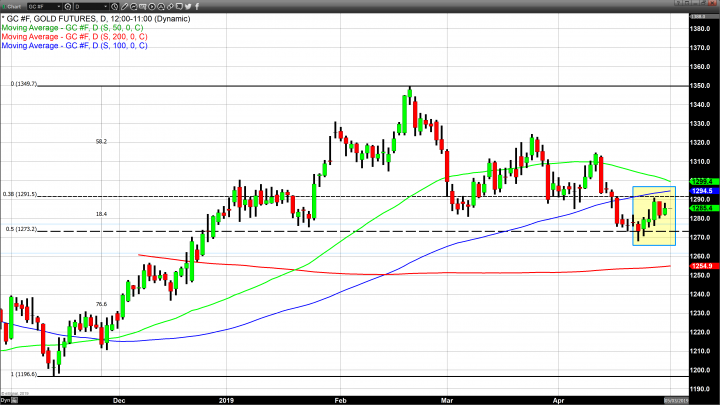Click the chain link icon in toolbar
Viewport: 720px width, 405px height.
[170, 6]
